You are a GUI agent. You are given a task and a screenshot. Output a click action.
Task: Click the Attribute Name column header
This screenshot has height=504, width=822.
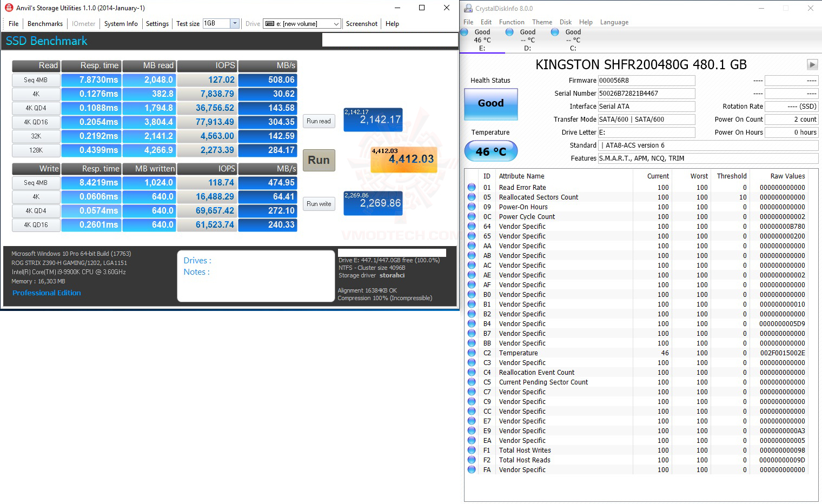tap(521, 176)
